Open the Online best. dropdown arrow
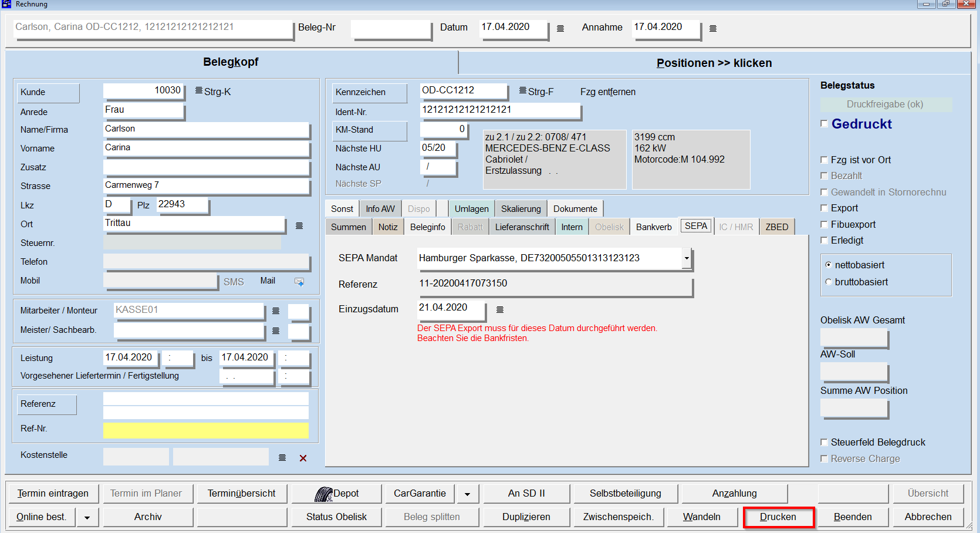 pyautogui.click(x=87, y=517)
